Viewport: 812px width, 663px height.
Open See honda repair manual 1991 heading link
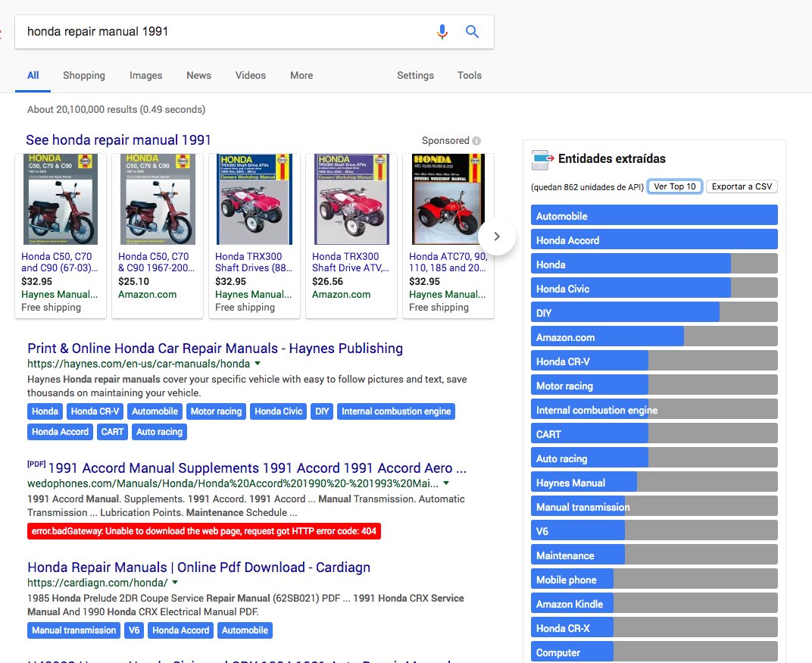tap(119, 140)
